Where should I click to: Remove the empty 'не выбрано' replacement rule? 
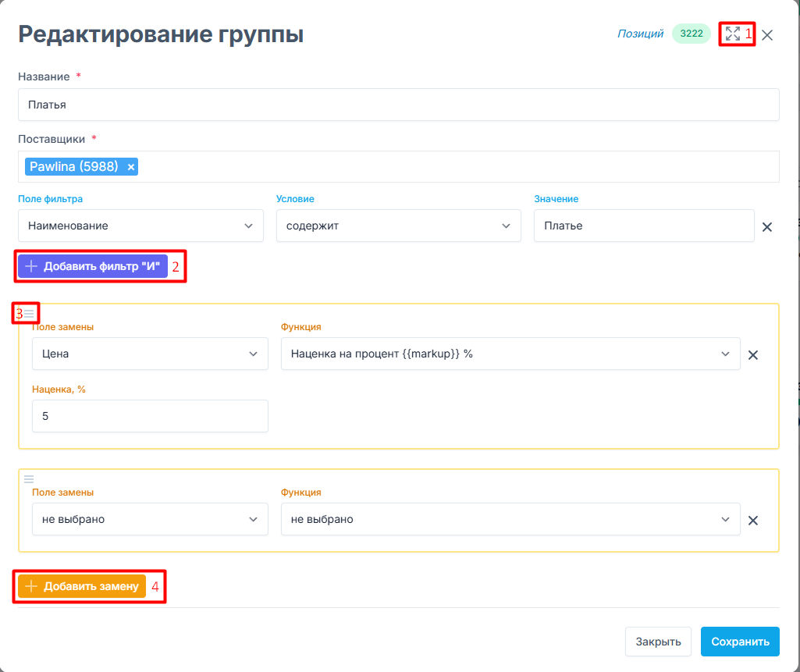point(752,520)
